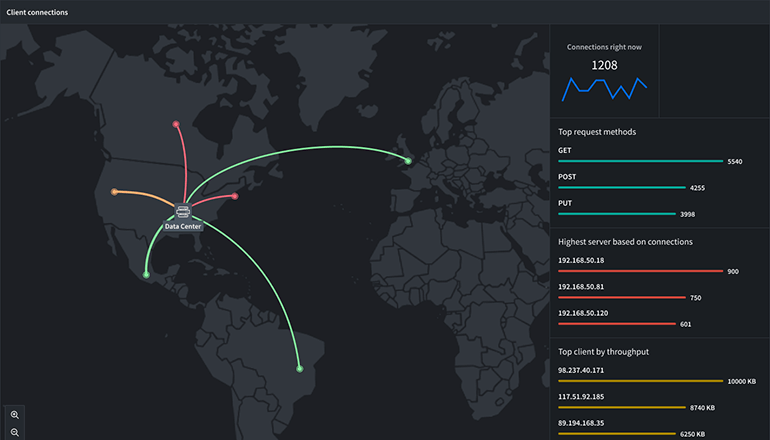Image resolution: width=770 pixels, height=440 pixels.
Task: Click the 8740 KB throughput value
Action: 702,408
